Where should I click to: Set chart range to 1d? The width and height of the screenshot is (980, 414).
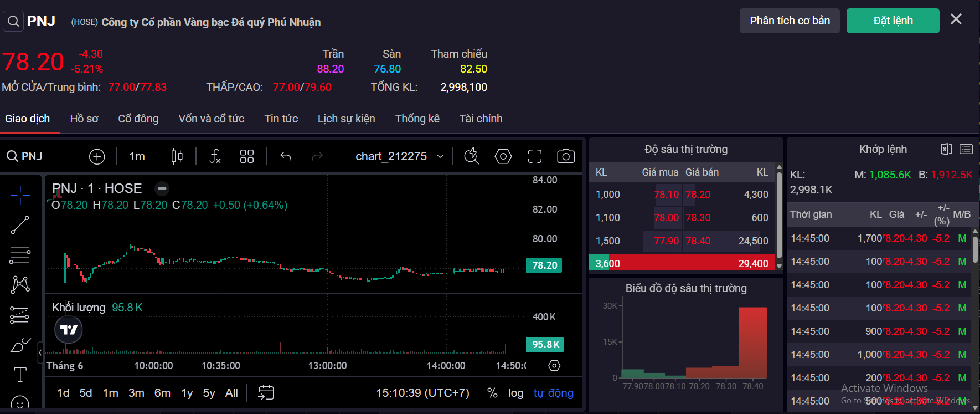tap(63, 393)
